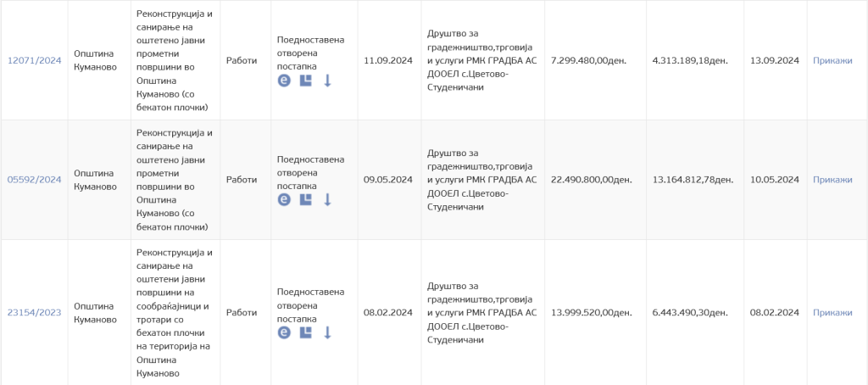Click the 11.09.2024 date cell

[x=387, y=60]
